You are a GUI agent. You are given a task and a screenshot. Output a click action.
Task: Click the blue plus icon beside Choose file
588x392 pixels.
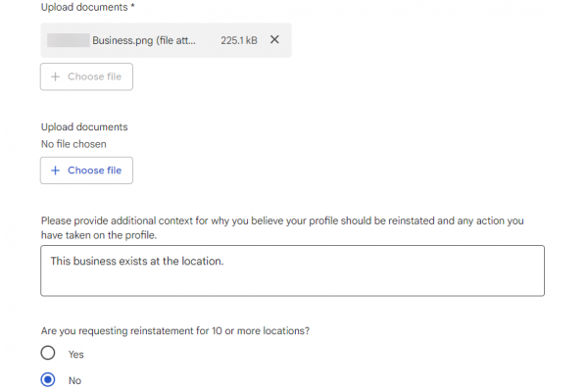pyautogui.click(x=55, y=171)
